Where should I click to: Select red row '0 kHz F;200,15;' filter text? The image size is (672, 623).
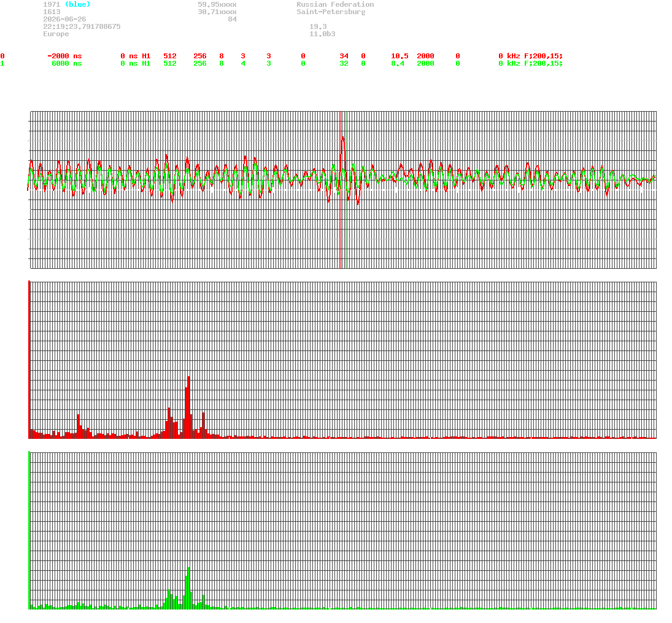point(531,56)
